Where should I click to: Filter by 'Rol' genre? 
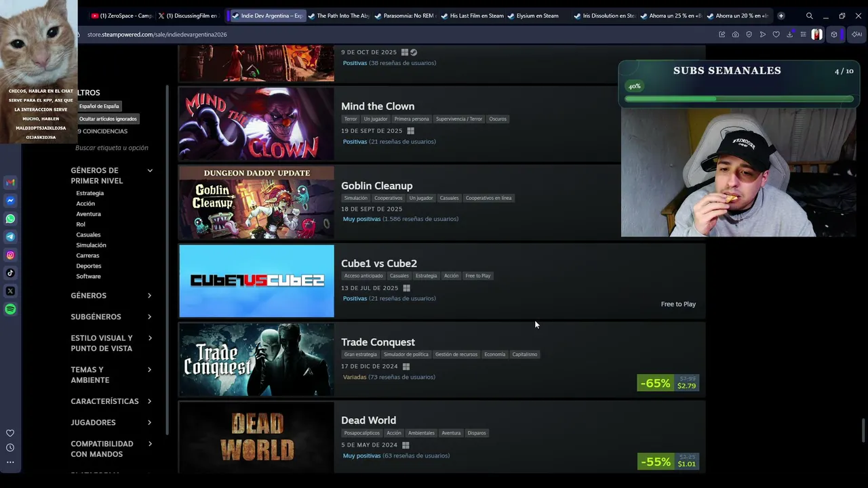(81, 224)
